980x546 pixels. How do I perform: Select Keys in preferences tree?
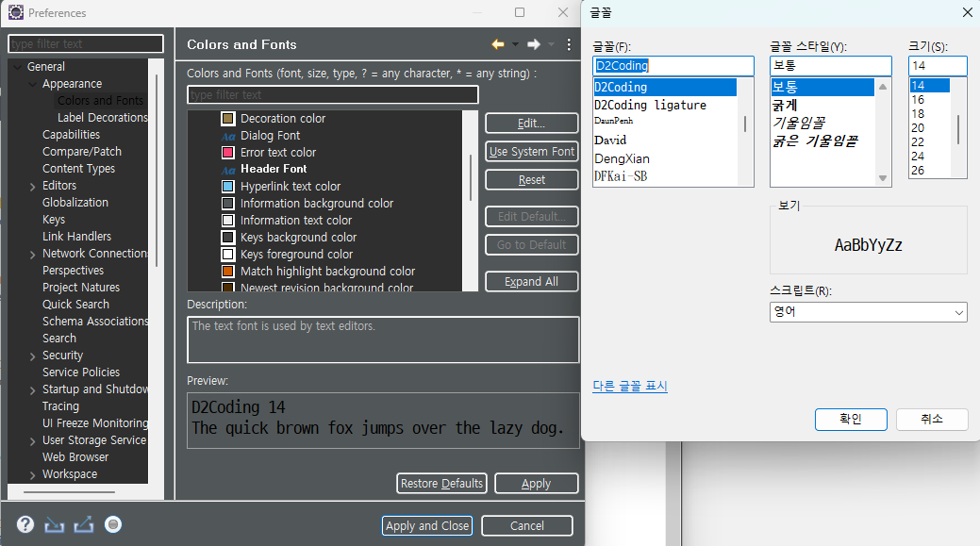[54, 220]
